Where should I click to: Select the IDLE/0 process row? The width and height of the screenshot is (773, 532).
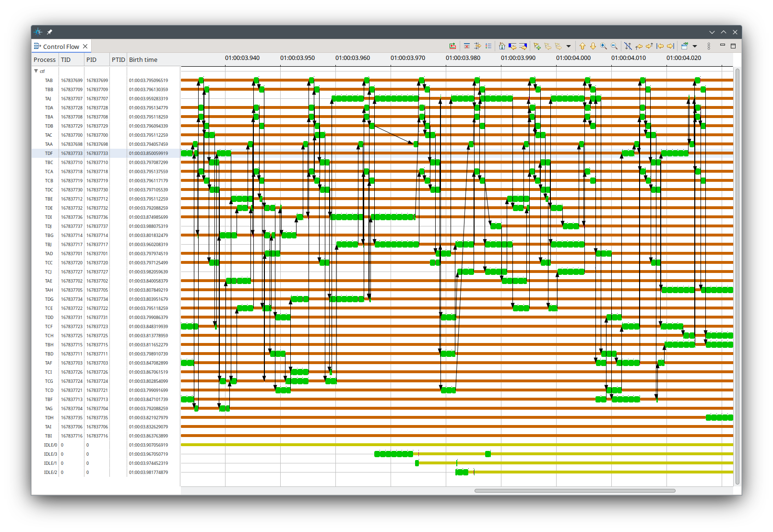pos(50,445)
